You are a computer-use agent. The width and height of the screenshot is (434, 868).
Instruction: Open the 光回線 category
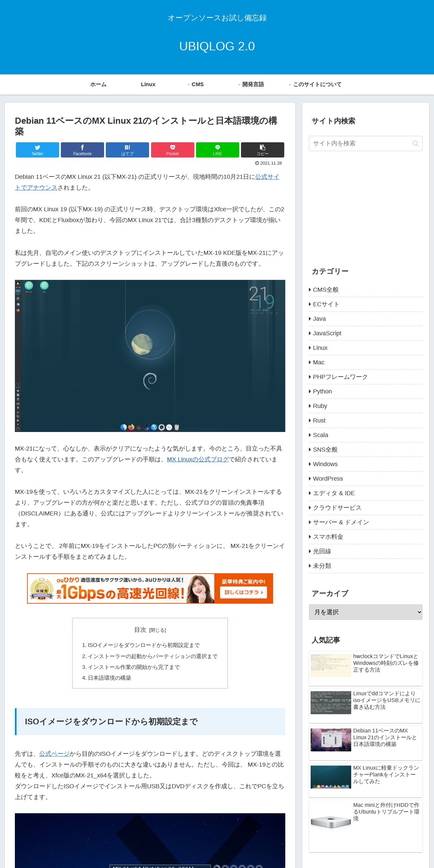(x=366, y=551)
